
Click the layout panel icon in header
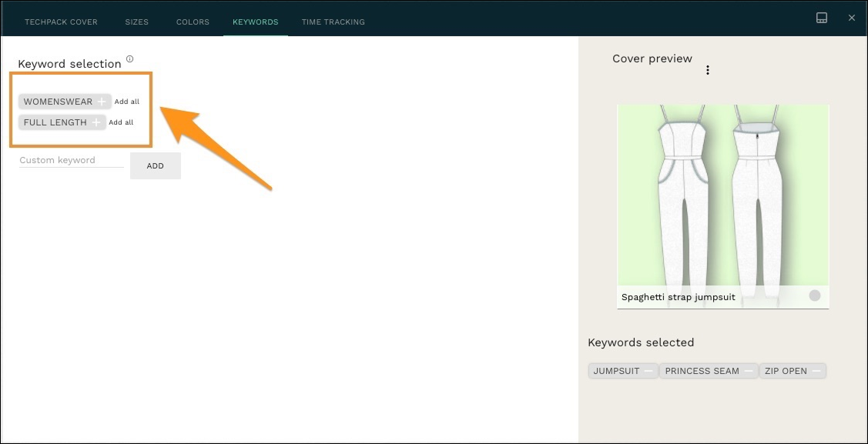click(x=822, y=18)
